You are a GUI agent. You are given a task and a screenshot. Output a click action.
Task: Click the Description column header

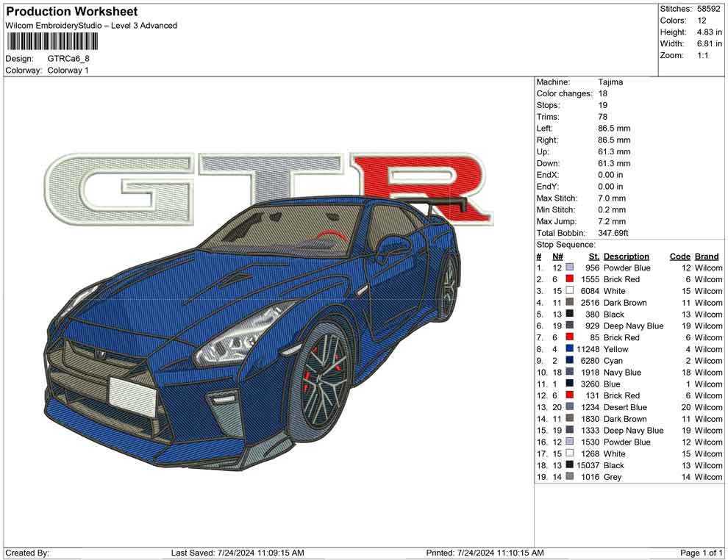[x=626, y=256]
